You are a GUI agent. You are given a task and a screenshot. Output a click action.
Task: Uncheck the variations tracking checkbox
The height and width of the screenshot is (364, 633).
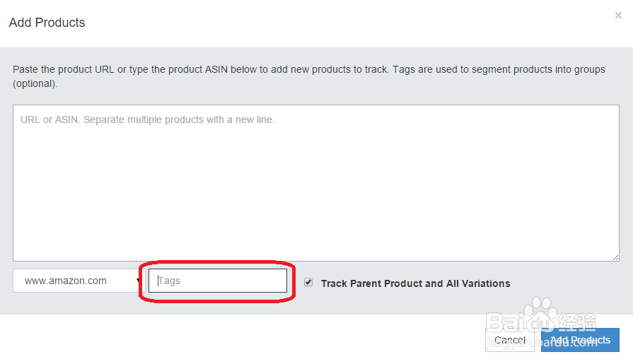click(308, 282)
